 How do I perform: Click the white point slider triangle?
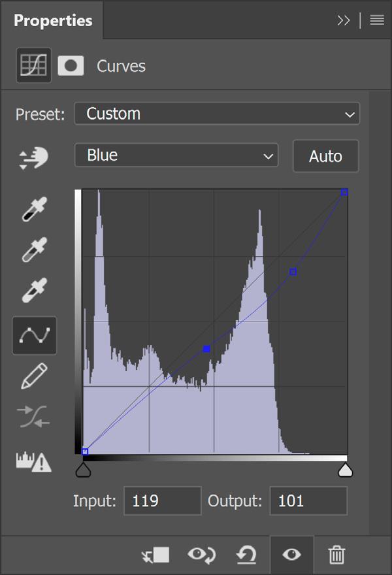pyautogui.click(x=344, y=470)
